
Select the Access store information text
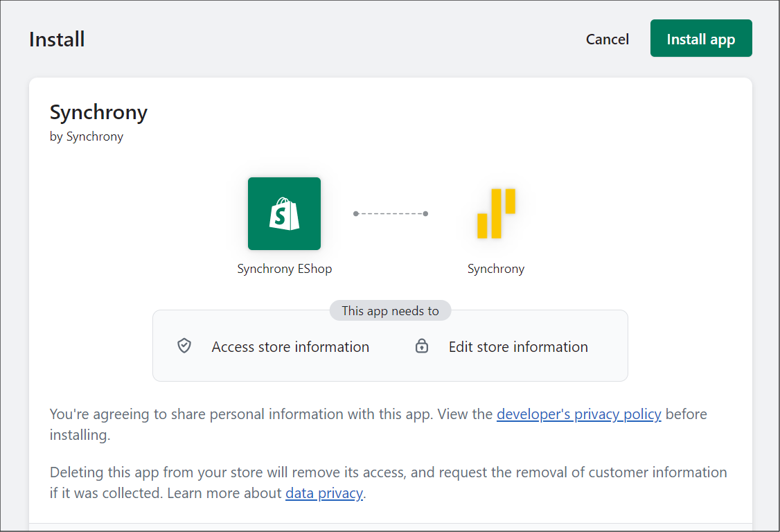point(290,347)
